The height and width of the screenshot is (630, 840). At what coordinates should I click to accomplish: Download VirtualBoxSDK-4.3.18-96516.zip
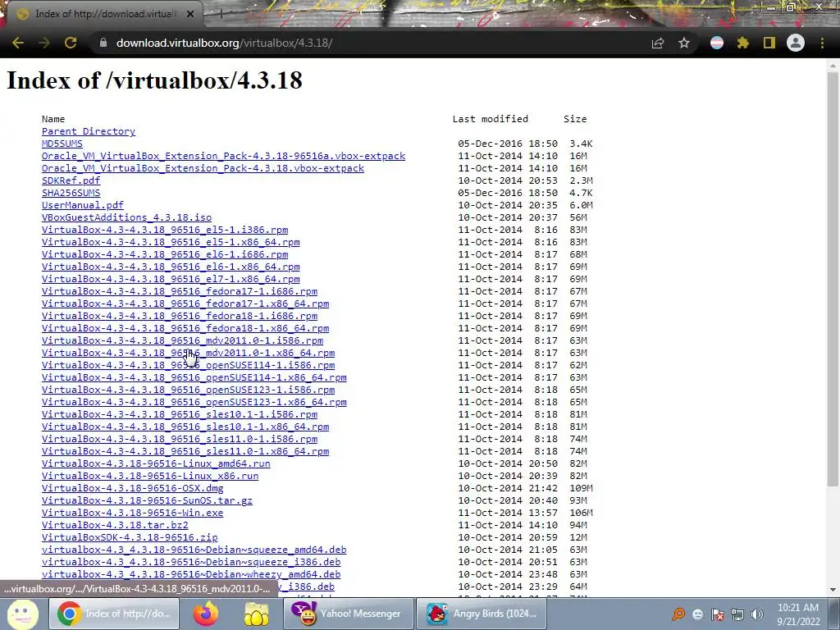click(x=130, y=538)
